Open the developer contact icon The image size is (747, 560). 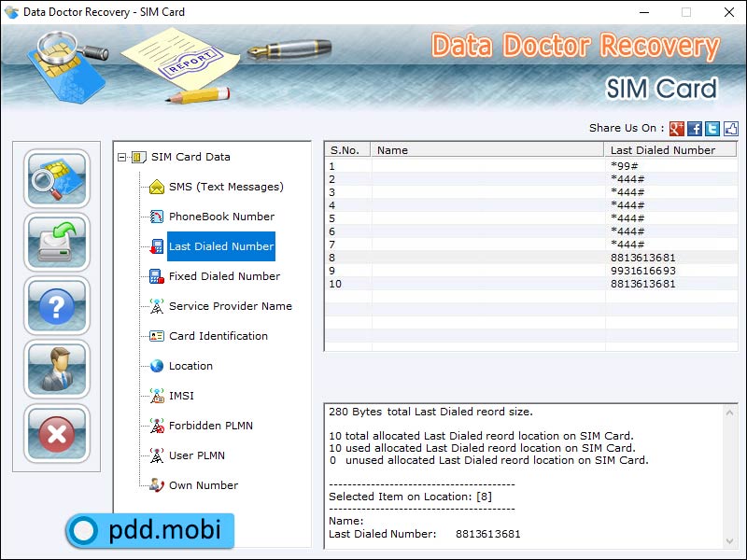56,370
